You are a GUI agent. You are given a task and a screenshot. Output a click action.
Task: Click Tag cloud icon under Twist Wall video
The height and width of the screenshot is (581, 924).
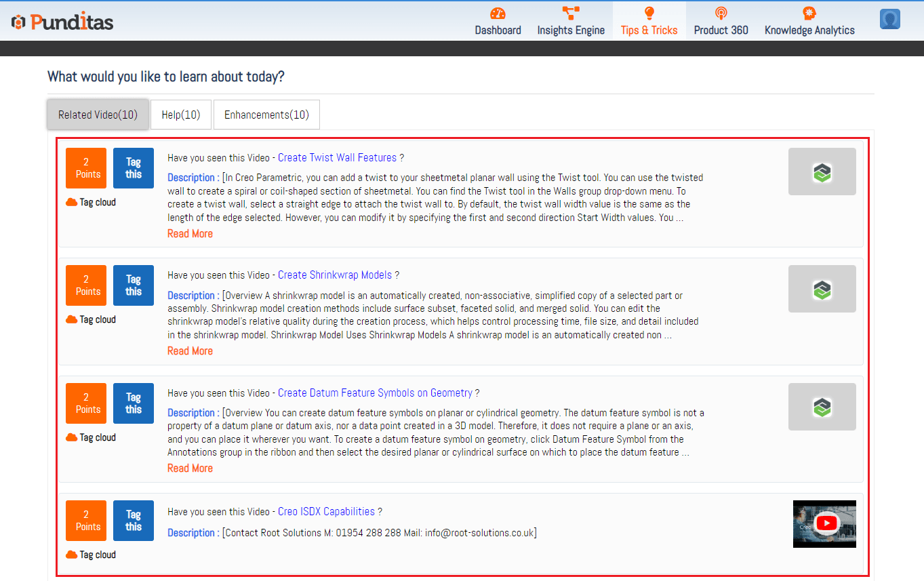[71, 203]
